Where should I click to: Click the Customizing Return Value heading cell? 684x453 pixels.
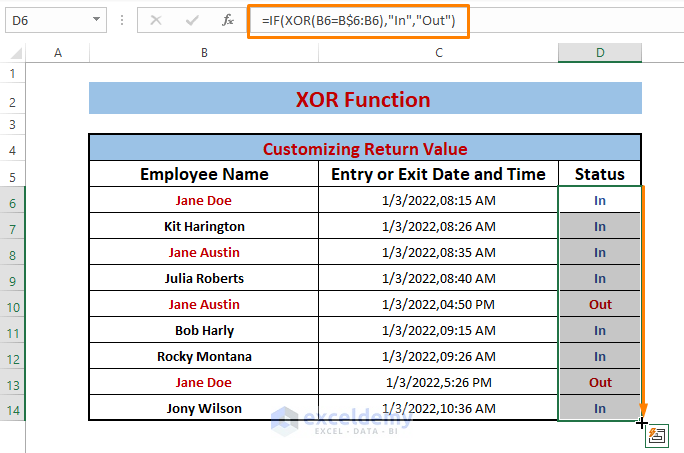click(x=365, y=148)
